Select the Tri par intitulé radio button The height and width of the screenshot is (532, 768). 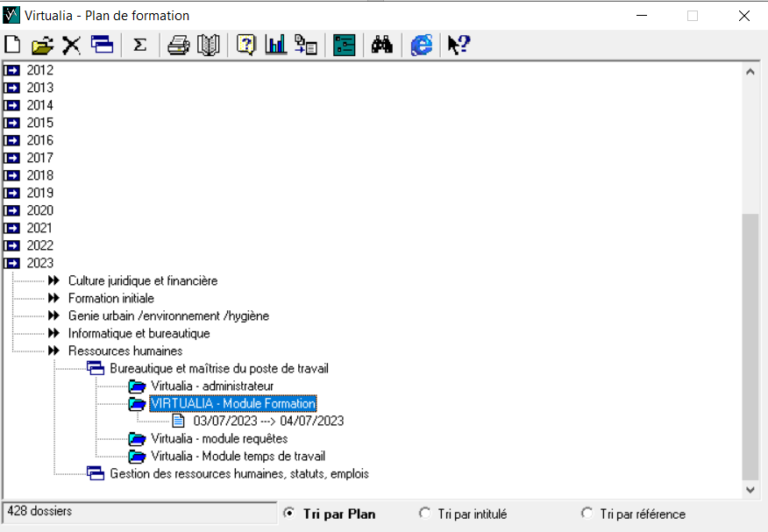(425, 514)
